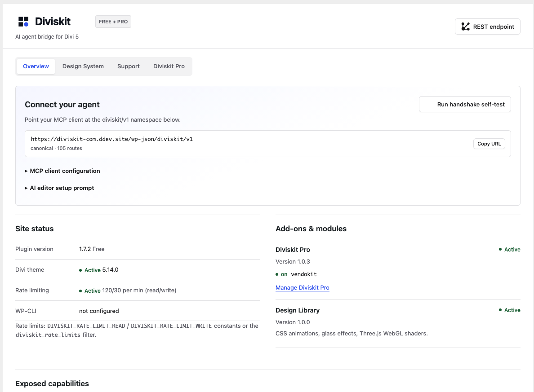Viewport: 534px width, 392px height.
Task: Expand AI editor setup prompt
Action: [x=59, y=188]
